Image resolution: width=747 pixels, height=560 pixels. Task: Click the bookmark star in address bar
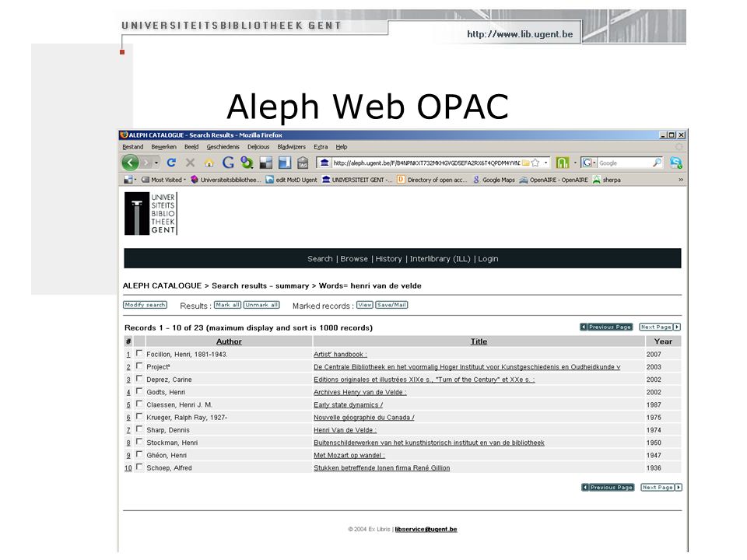[535, 163]
